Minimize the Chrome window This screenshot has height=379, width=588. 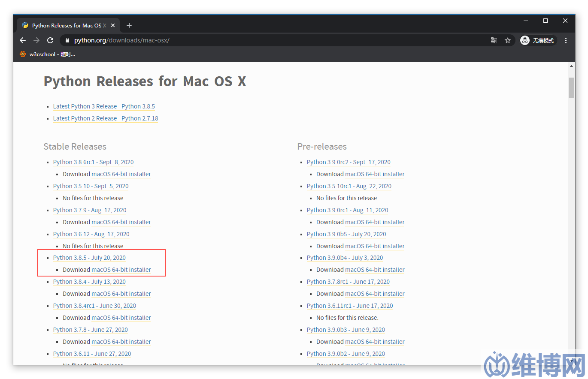pos(526,21)
